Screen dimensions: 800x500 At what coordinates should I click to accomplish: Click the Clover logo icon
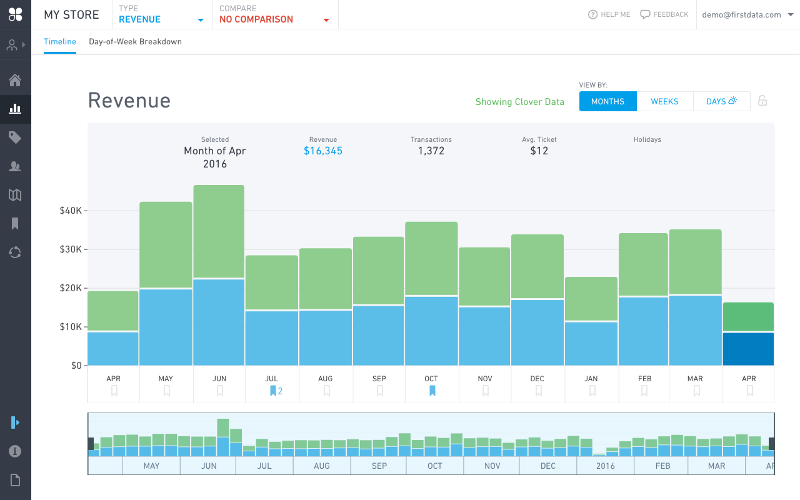coord(15,14)
